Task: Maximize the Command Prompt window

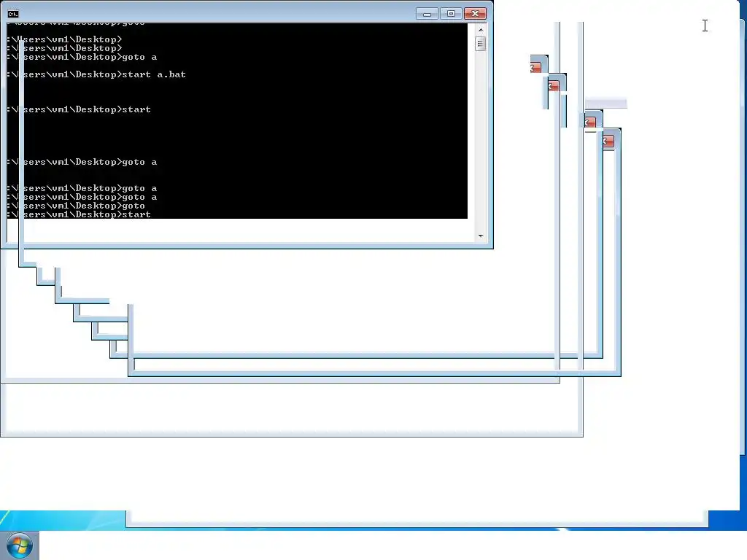Action: click(x=451, y=14)
